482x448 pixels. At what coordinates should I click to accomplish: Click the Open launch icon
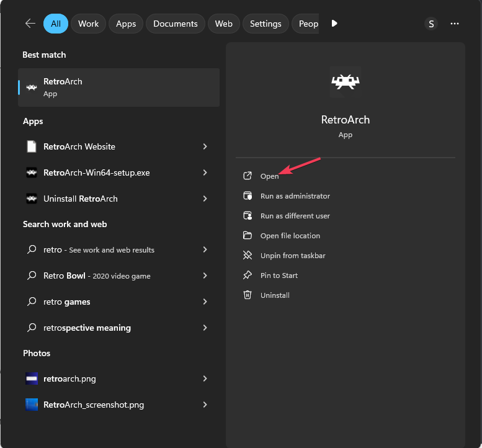tap(248, 176)
